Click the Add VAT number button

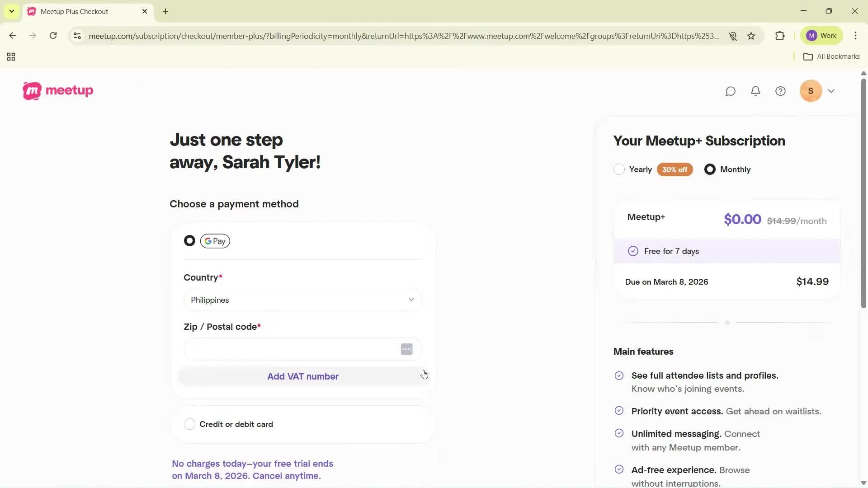(x=302, y=376)
